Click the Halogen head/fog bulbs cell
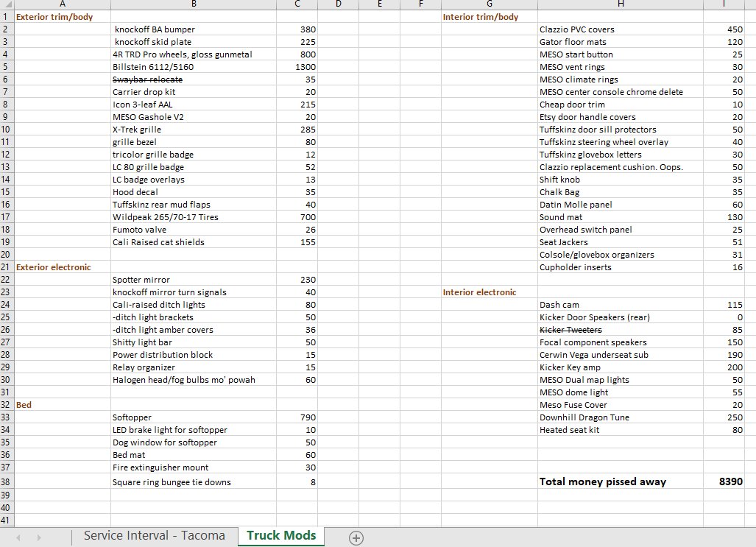 [194, 380]
